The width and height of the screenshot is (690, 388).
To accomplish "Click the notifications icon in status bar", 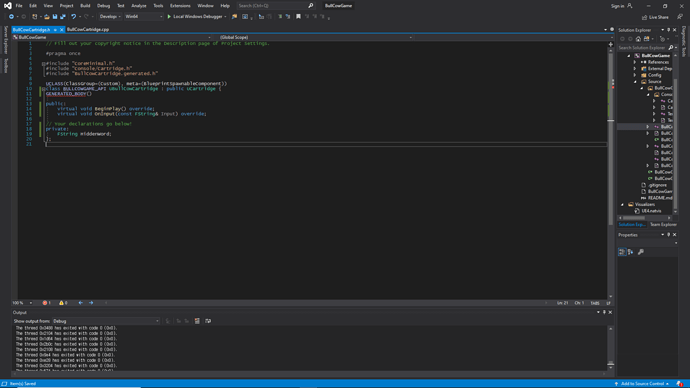I will [680, 384].
